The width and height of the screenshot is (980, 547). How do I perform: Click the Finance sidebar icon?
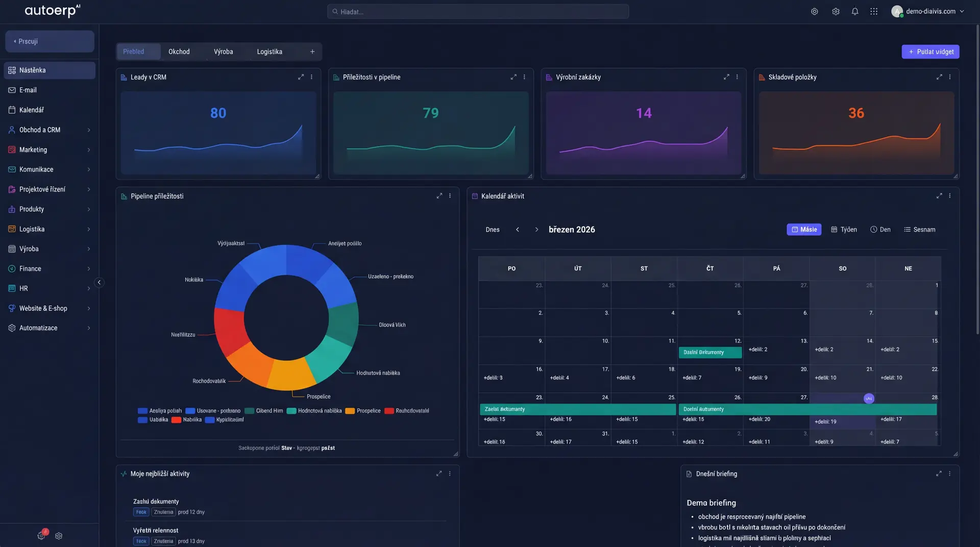point(12,269)
